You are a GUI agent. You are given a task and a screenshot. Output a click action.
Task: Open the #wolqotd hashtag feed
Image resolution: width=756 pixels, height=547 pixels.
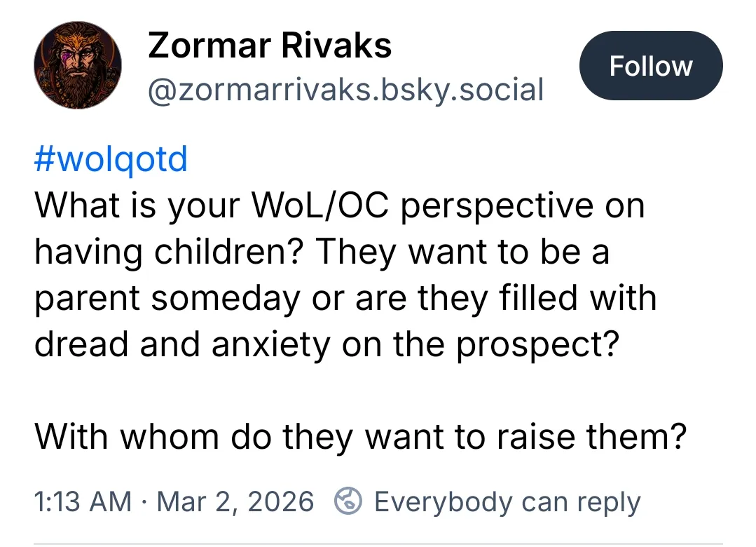(111, 159)
